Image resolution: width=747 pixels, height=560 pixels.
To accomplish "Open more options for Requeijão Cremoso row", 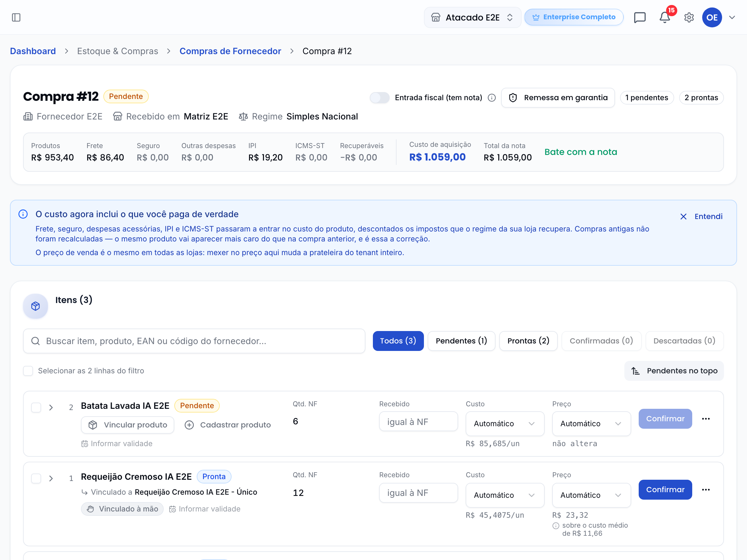I will click(x=706, y=490).
